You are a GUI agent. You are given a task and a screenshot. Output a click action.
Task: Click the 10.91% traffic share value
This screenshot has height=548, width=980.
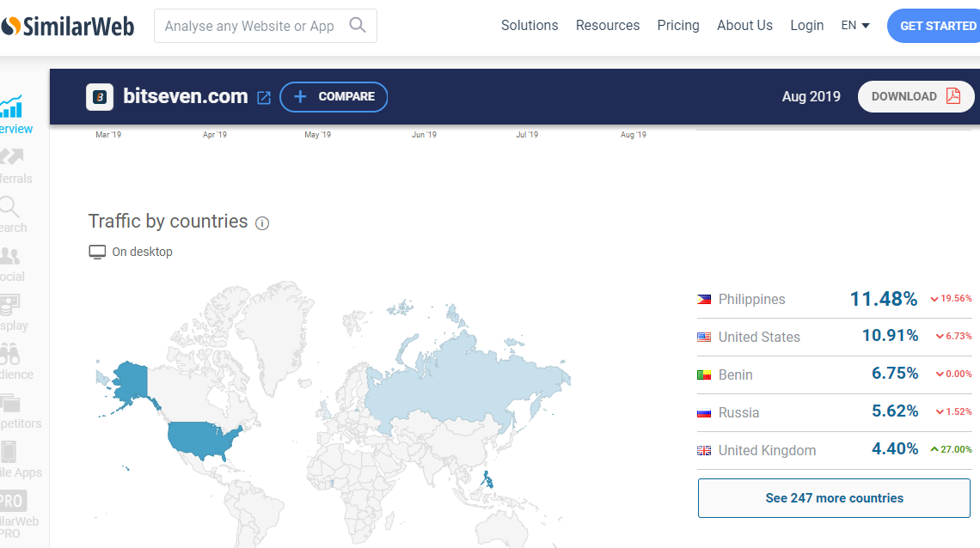pos(890,336)
